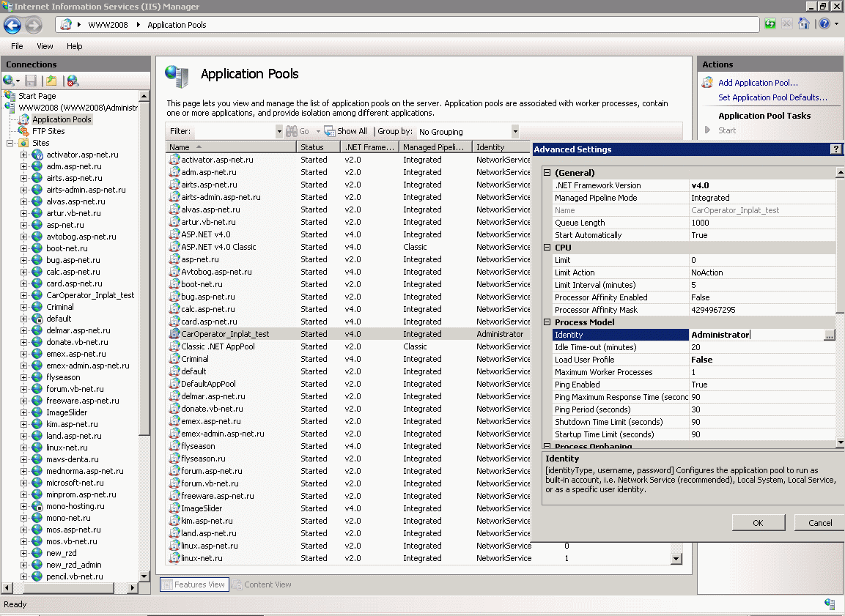This screenshot has width=845, height=616.
Task: Open Set Application Pool Defaults link
Action: (x=772, y=97)
